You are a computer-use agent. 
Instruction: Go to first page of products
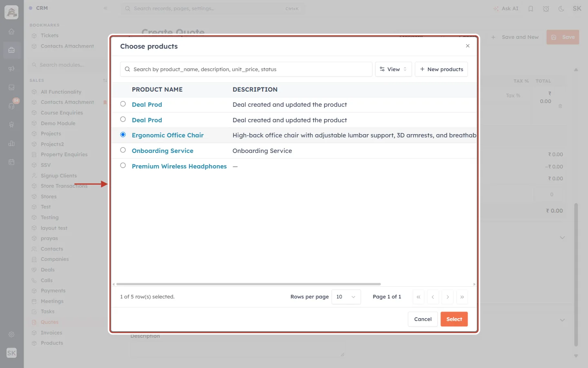coord(419,297)
